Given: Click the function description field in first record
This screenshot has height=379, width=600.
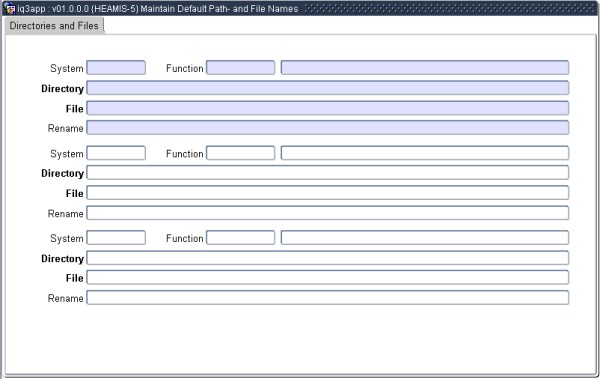Looking at the screenshot, I should pos(425,68).
